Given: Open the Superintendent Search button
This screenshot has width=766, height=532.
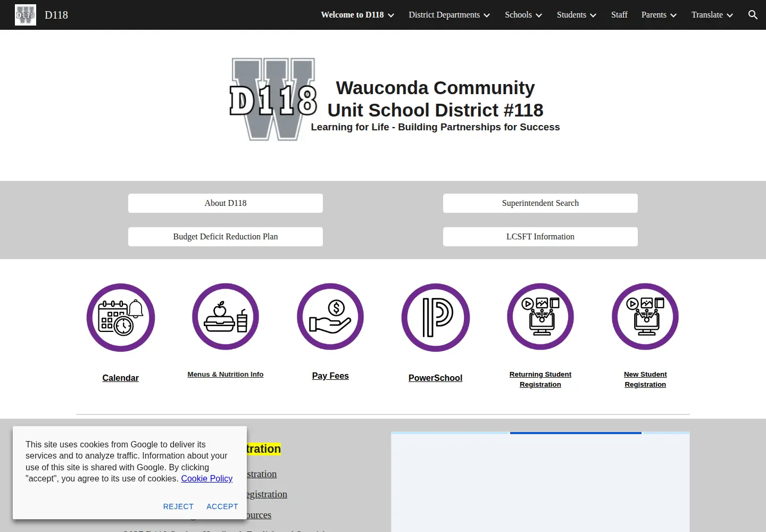Looking at the screenshot, I should tap(540, 203).
